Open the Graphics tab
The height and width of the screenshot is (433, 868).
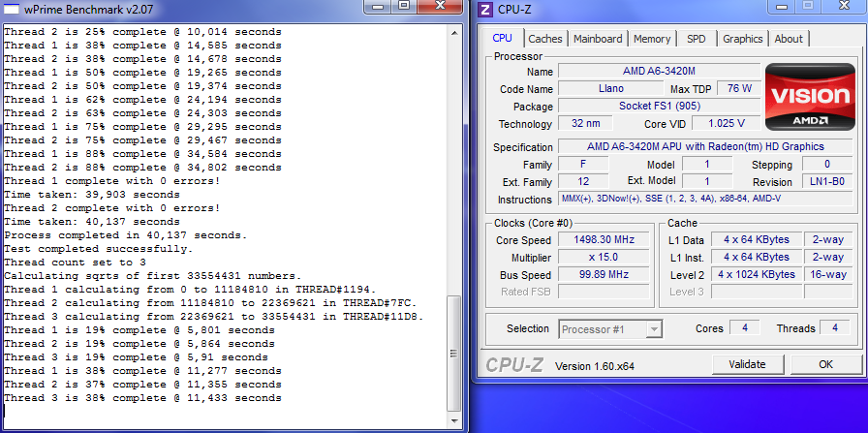point(742,39)
